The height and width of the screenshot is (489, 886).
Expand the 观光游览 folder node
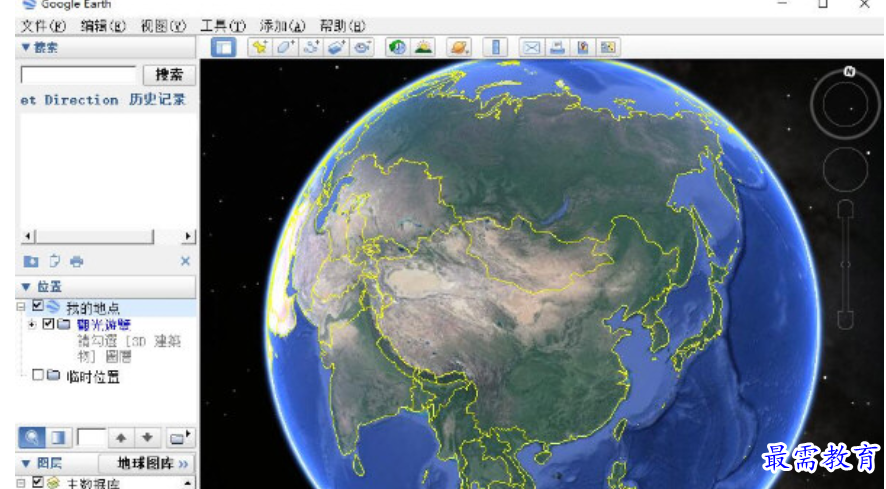click(32, 324)
